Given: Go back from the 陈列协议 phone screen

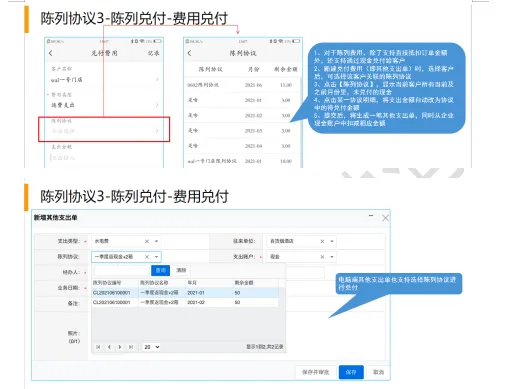Looking at the screenshot, I should click(x=189, y=53).
